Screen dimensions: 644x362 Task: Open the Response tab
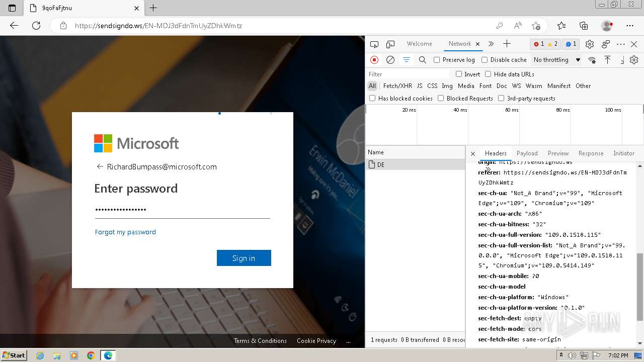(x=591, y=153)
